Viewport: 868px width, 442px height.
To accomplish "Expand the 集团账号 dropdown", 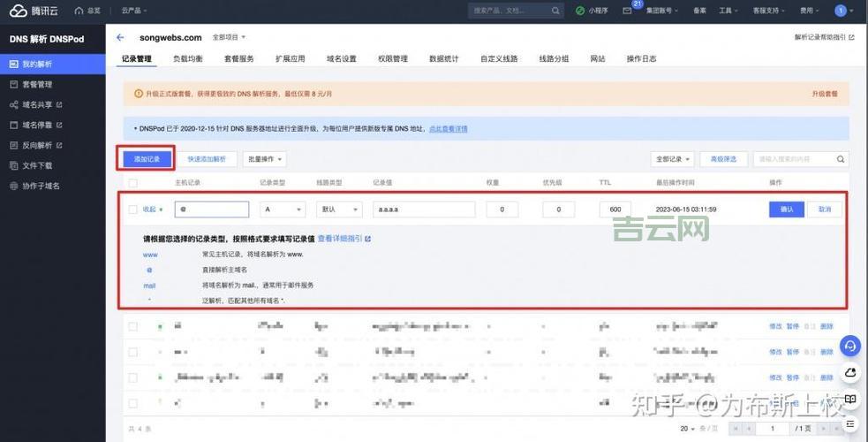I will coord(662,11).
